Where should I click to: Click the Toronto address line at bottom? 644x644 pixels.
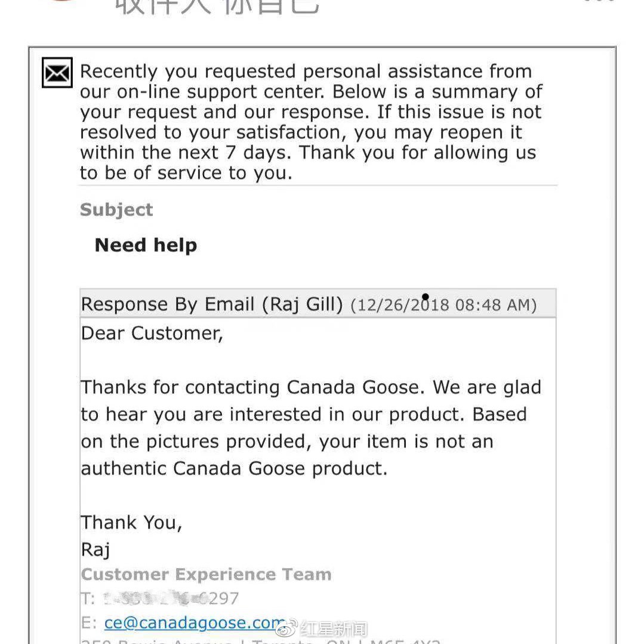click(x=260, y=641)
